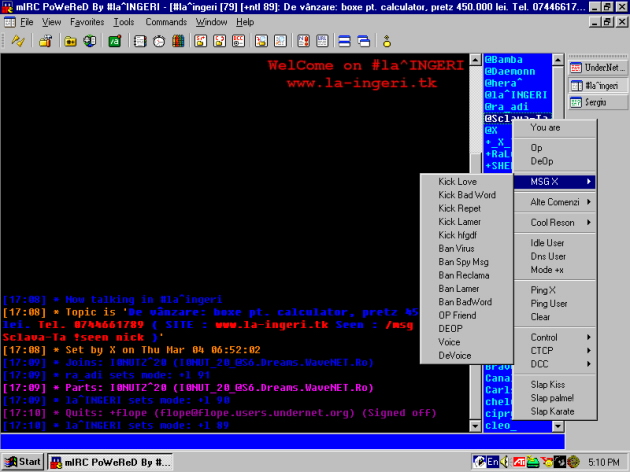Screen dimensions: 630x472
Task: Click the Notify list toolbar icon
Action: 303,41
